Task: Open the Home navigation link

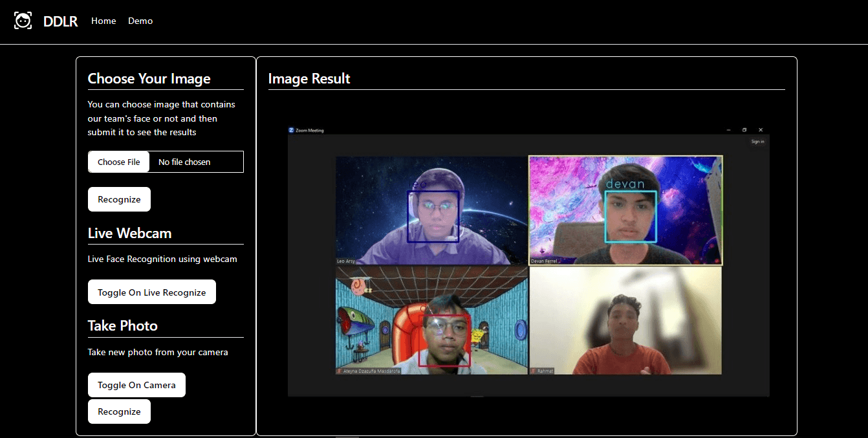Action: click(103, 21)
